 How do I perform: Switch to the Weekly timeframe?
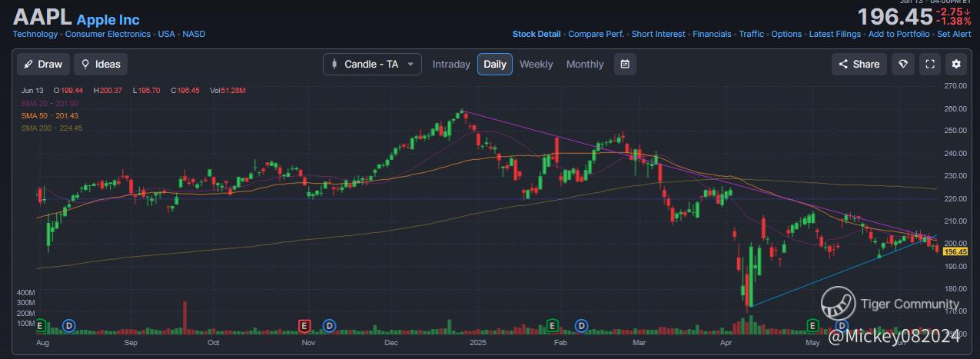[x=536, y=65]
